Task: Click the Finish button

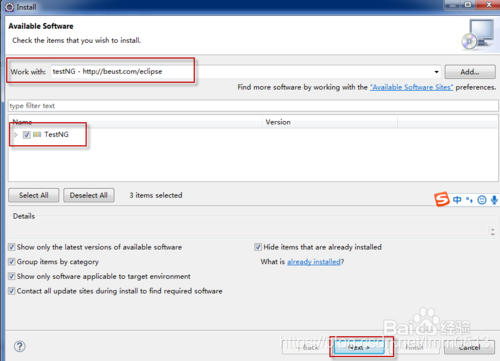Action: pos(414,347)
